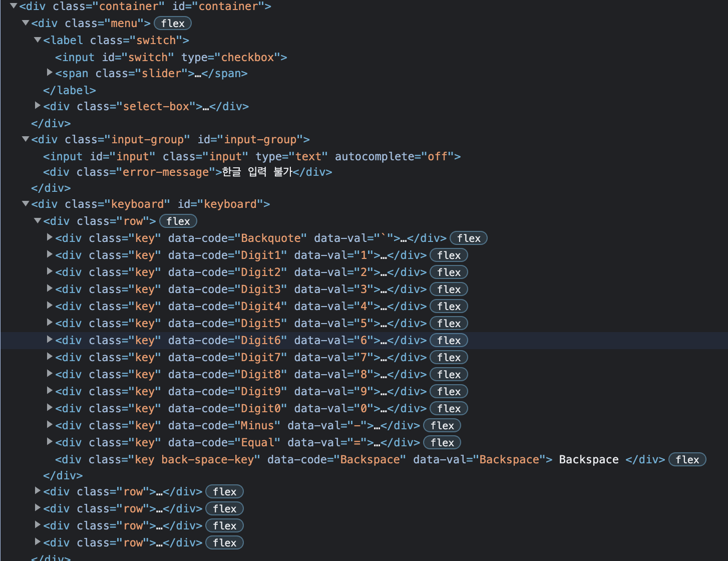Toggle flex badge on Digit4 key
Image resolution: width=728 pixels, height=561 pixels.
449,307
